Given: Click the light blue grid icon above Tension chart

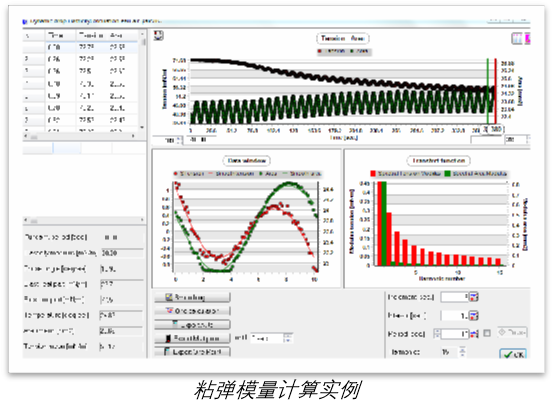Looking at the screenshot, I should (517, 38).
